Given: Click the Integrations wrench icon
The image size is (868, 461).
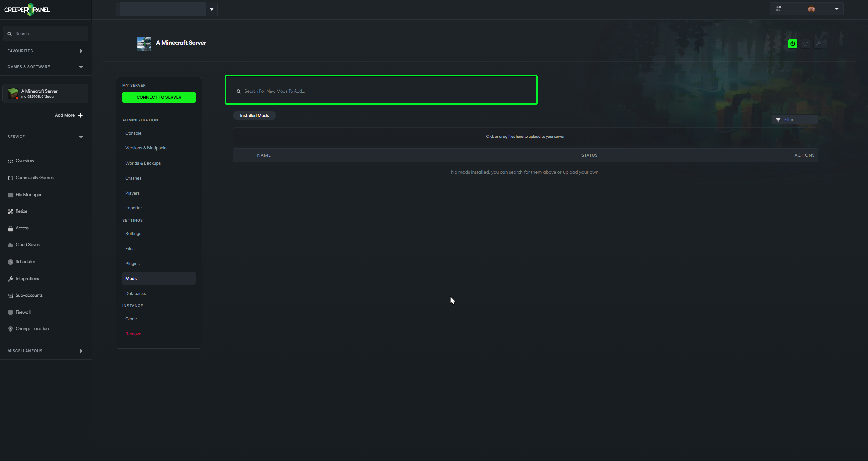Looking at the screenshot, I should coord(11,279).
